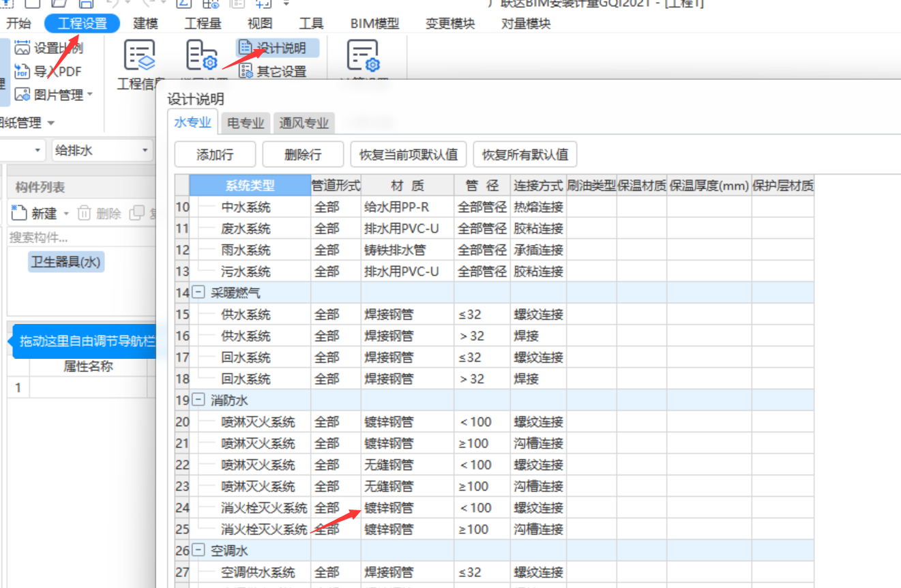Click the 保温厚度(mm) column header
Screen dimensions: 901x588
(x=709, y=185)
